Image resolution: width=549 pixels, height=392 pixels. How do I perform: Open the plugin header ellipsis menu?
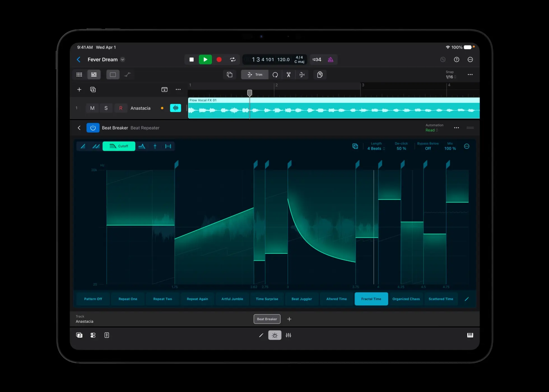click(x=457, y=128)
